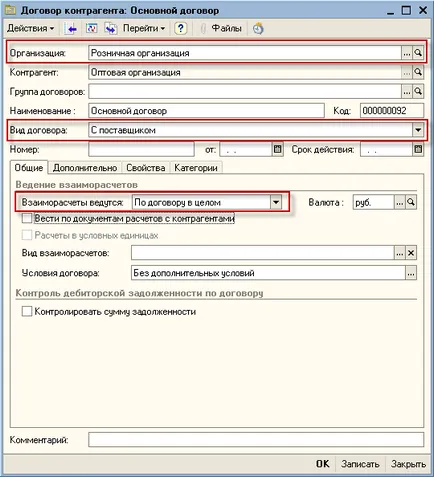
Task: Click the Закрыть button
Action: click(x=408, y=464)
